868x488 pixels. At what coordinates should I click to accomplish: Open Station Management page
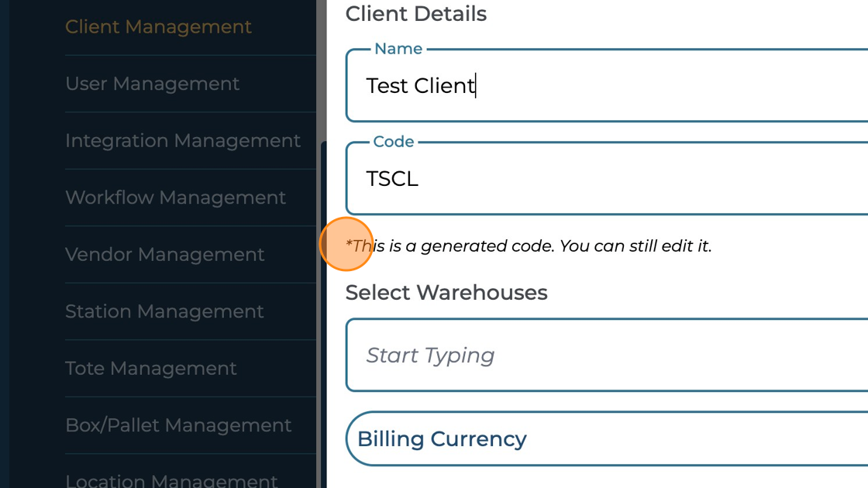pyautogui.click(x=164, y=311)
